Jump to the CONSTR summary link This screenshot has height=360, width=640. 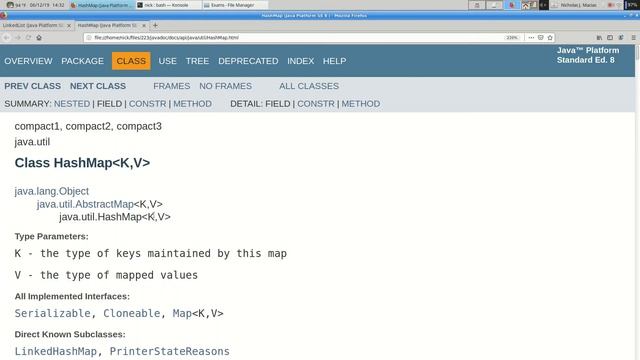click(x=147, y=104)
